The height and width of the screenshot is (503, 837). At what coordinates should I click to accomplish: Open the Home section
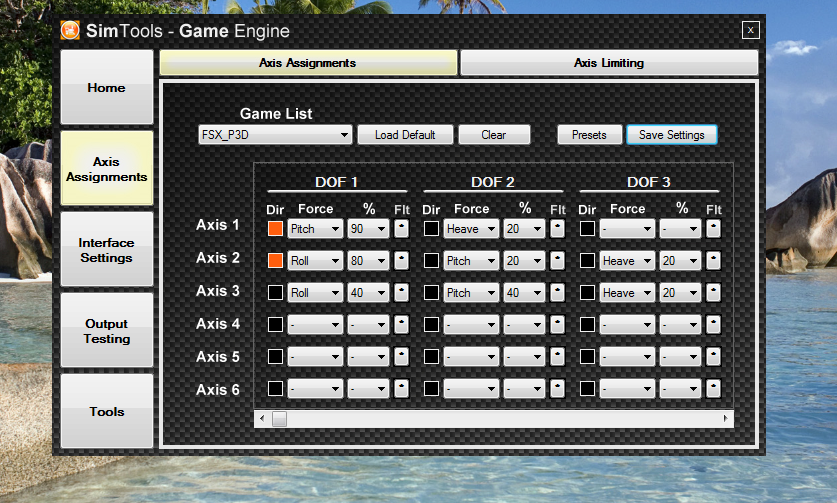(x=107, y=88)
